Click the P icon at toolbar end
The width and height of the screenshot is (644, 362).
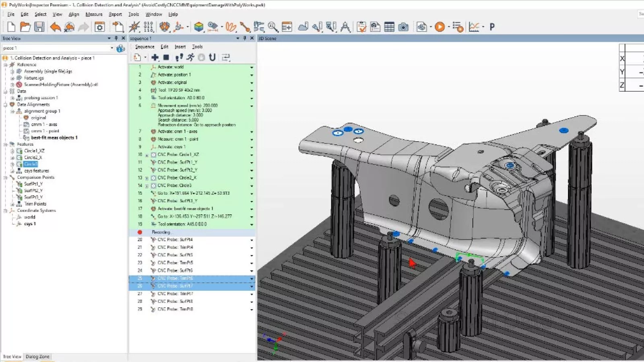(x=492, y=27)
